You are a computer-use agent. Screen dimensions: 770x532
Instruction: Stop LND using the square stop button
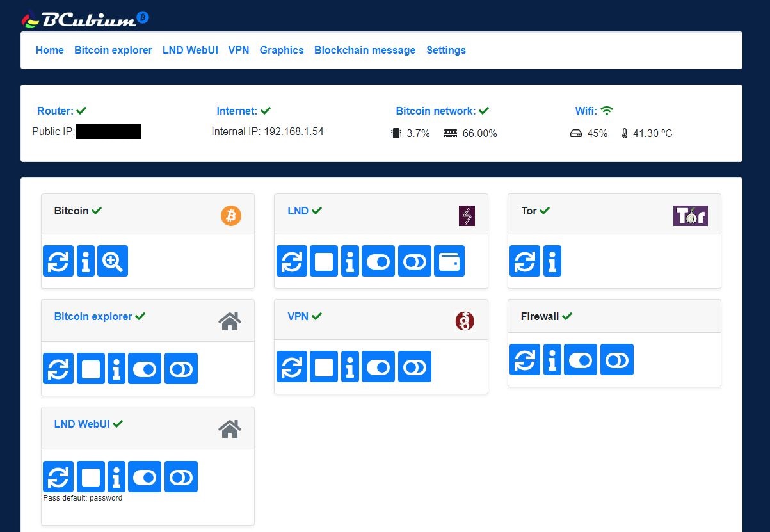[x=324, y=261]
